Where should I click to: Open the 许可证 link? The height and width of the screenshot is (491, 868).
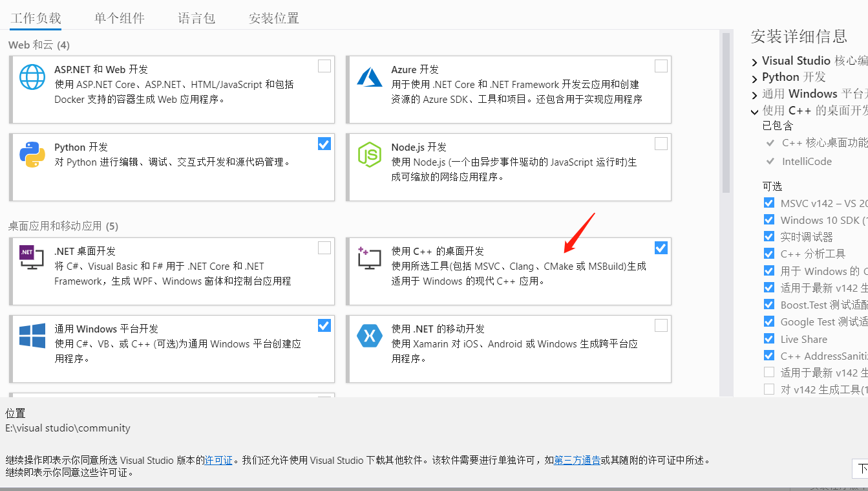click(x=218, y=461)
